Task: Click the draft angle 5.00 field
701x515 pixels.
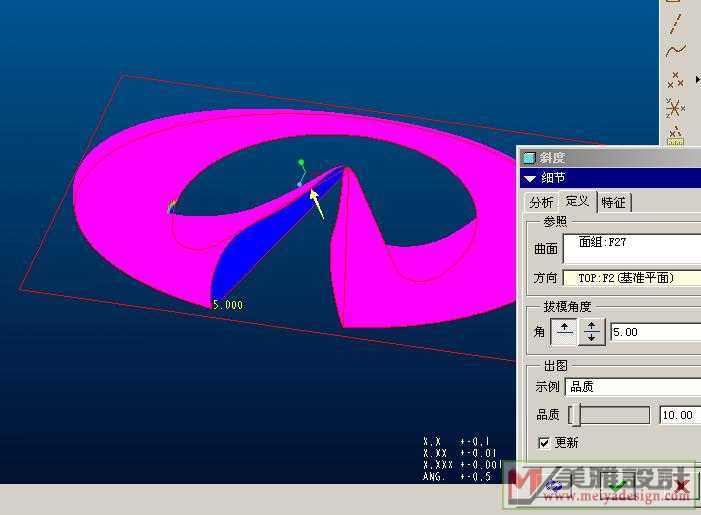Action: pyautogui.click(x=655, y=332)
